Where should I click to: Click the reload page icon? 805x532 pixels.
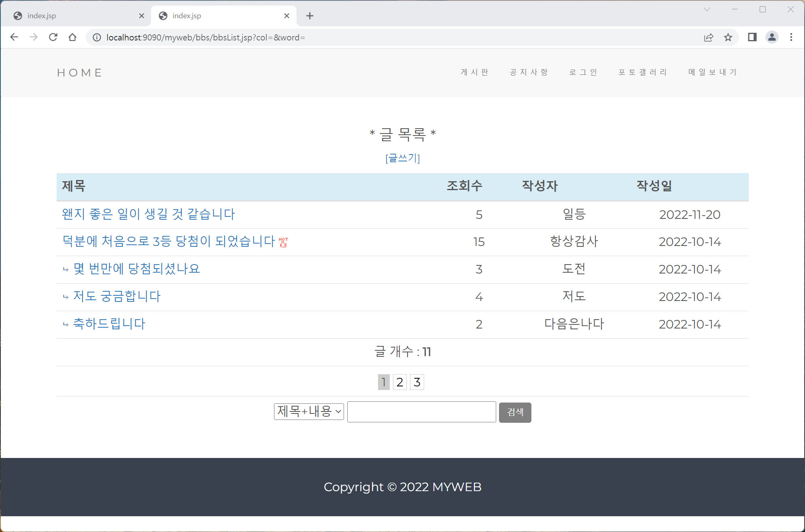tap(53, 37)
